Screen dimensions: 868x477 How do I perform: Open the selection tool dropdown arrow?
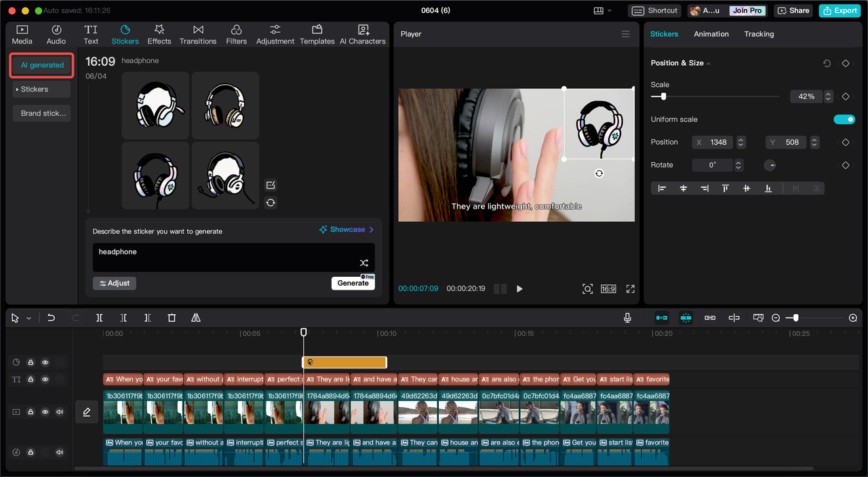coord(28,318)
